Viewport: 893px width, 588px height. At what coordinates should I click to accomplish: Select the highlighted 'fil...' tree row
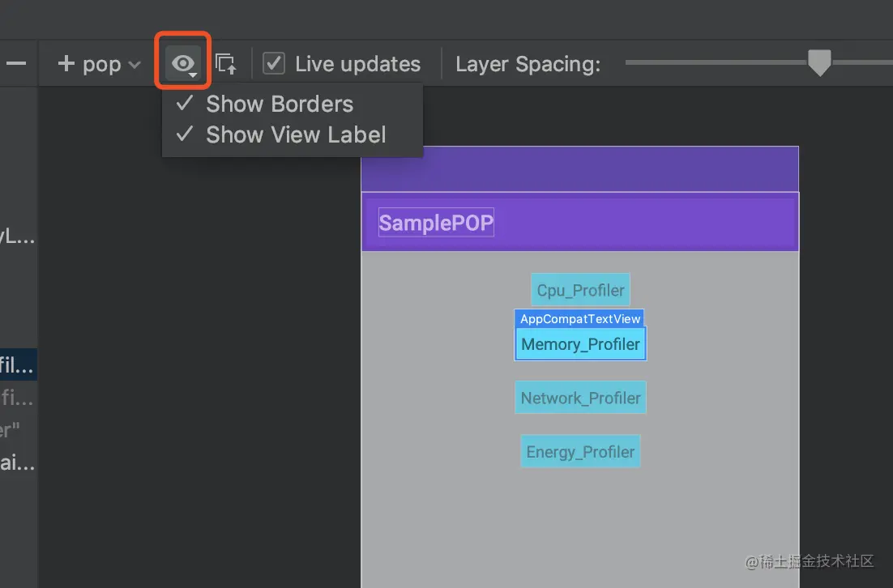click(x=17, y=365)
